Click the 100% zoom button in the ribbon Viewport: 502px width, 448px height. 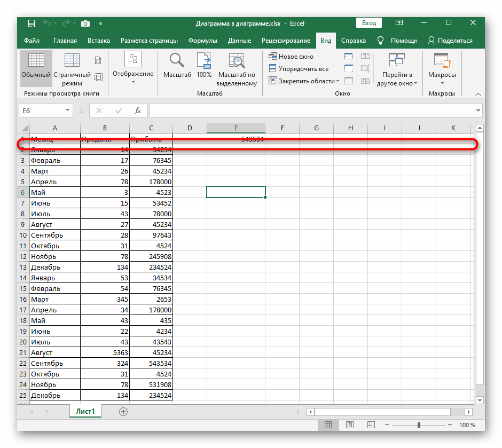click(x=204, y=66)
